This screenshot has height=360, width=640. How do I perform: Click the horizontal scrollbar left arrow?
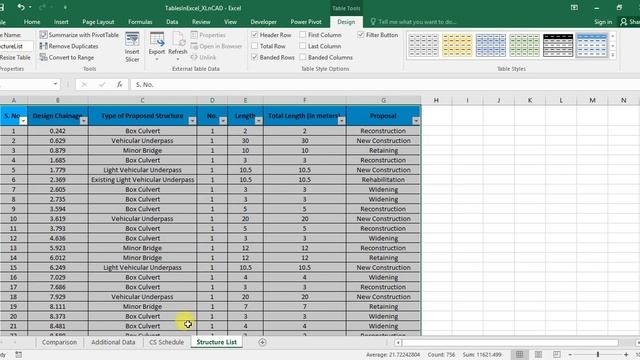point(398,342)
